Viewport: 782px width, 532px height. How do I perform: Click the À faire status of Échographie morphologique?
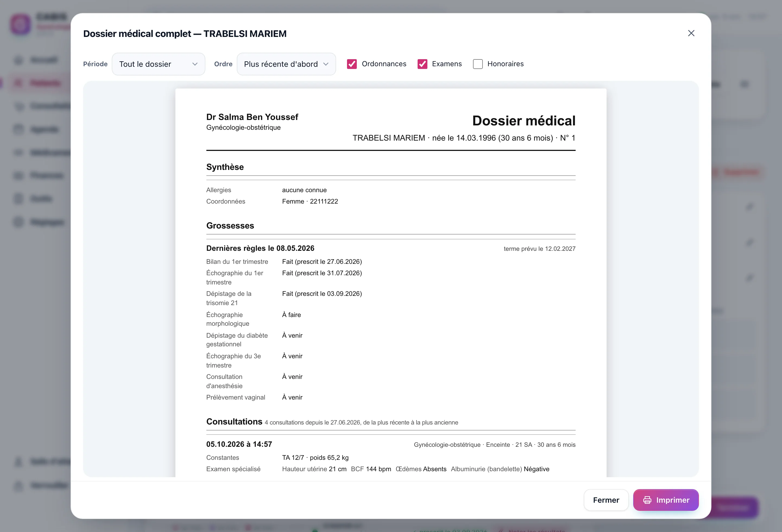291,315
